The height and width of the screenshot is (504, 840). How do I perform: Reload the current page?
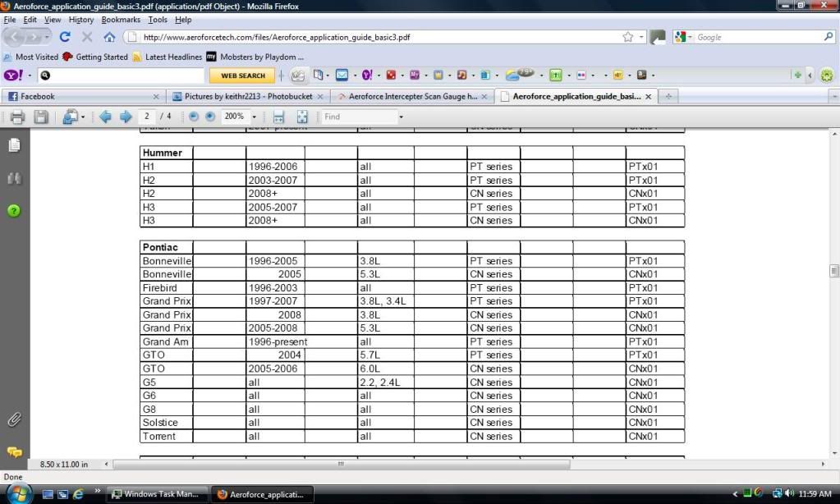pyautogui.click(x=66, y=37)
